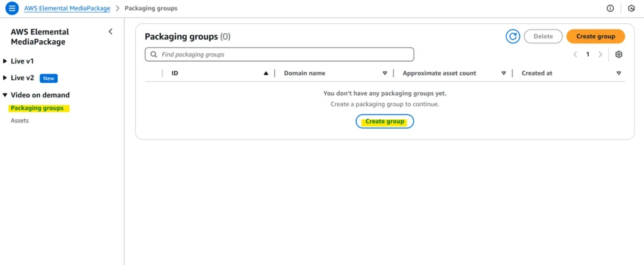Image resolution: width=644 pixels, height=265 pixels.
Task: Select Packaging groups in sidebar
Action: pyautogui.click(x=37, y=108)
